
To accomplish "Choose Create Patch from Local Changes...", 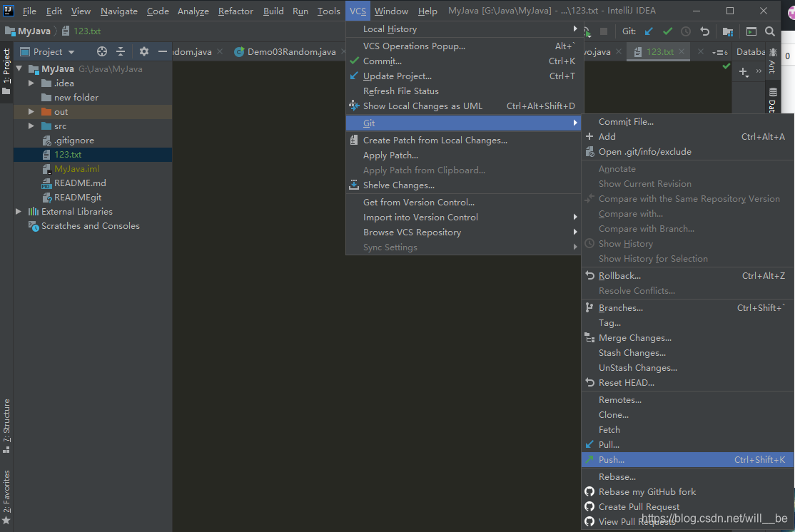I will (x=463, y=140).
